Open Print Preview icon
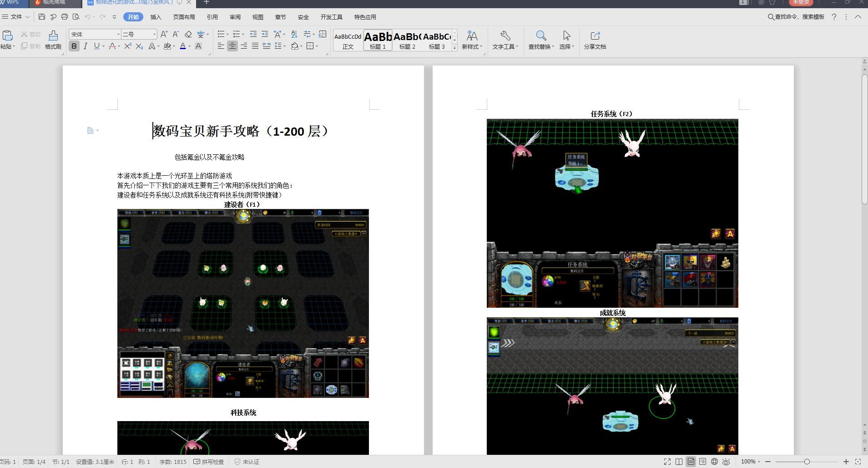868x468 pixels. (x=76, y=17)
